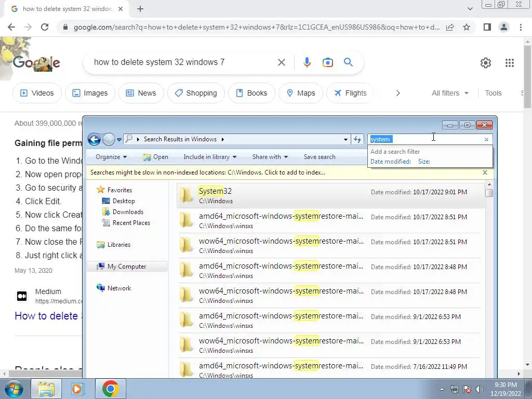Image resolution: width=532 pixels, height=399 pixels.
Task: Switch to News results tab
Action: click(141, 93)
